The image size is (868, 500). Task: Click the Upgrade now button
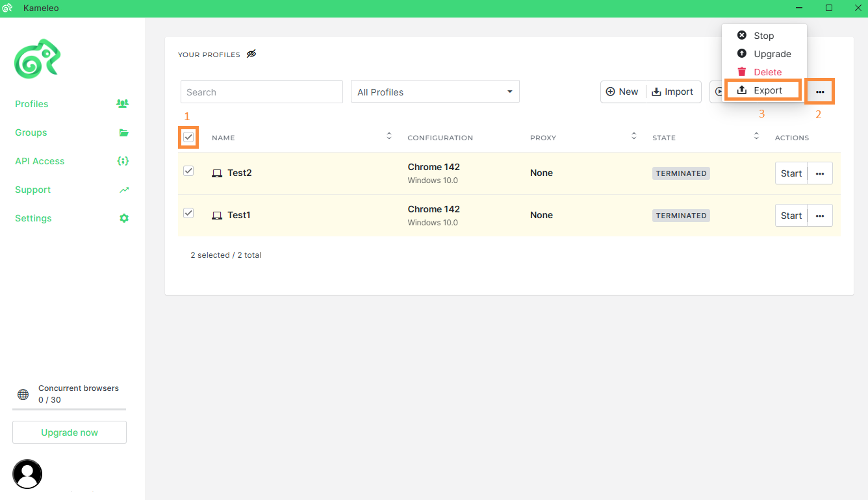[70, 432]
